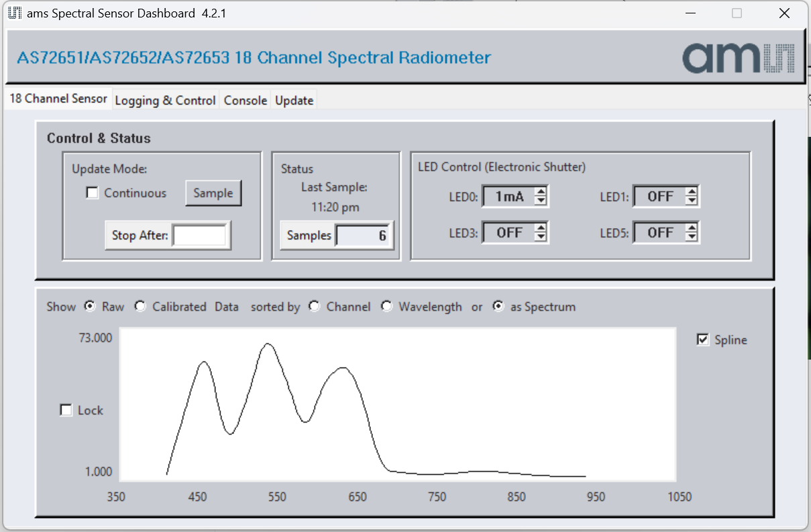Screen dimensions: 811x532
Task: Click the spectrum plot area
Action: pos(398,405)
